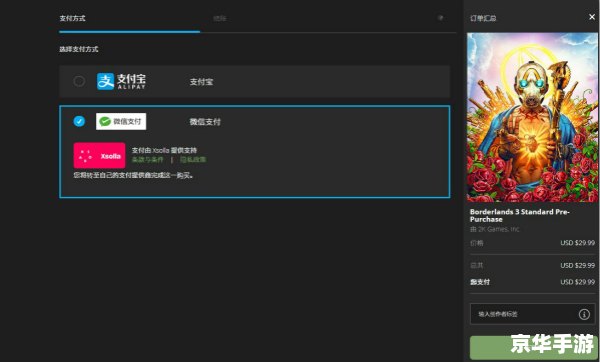
Task: Click the Borderlands 3 cover art thumbnail
Action: click(532, 117)
